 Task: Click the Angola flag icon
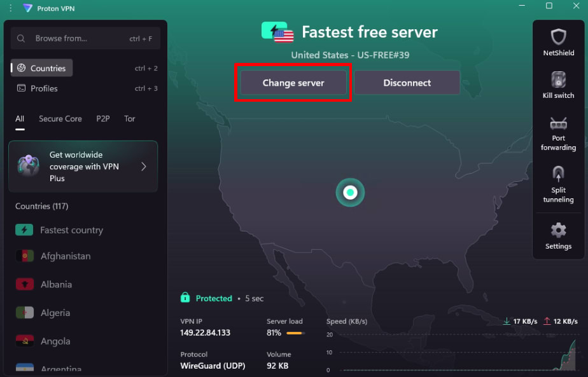24,341
